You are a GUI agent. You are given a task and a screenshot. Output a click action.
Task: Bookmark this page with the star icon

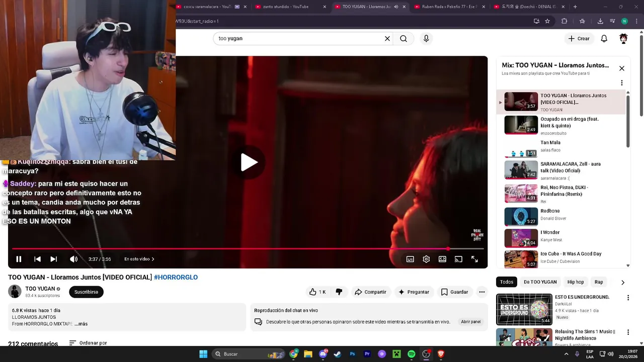click(x=547, y=21)
